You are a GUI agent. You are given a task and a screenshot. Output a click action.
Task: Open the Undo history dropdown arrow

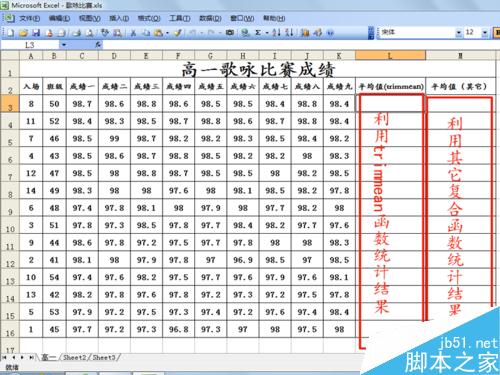tap(202, 33)
